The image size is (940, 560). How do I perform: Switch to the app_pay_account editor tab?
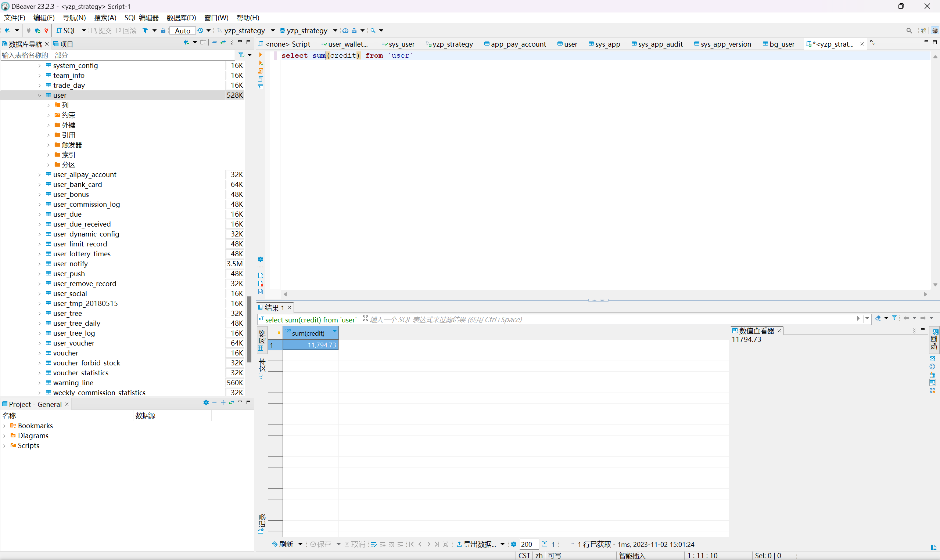515,44
